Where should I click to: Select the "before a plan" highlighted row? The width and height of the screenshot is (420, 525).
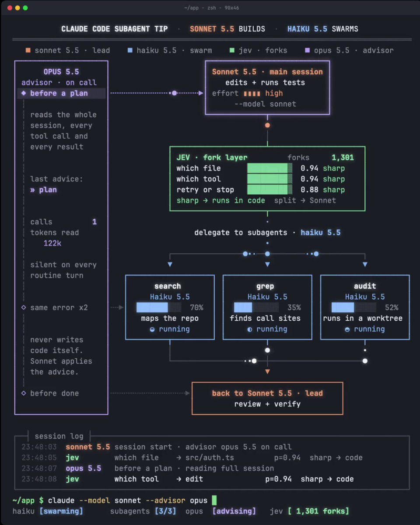[x=61, y=93]
